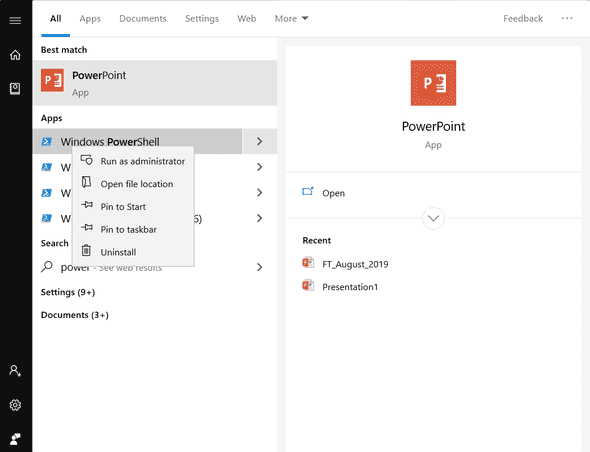Click the PowerPoint icon in Best match
Screen dimensions: 590x452
coord(52,80)
